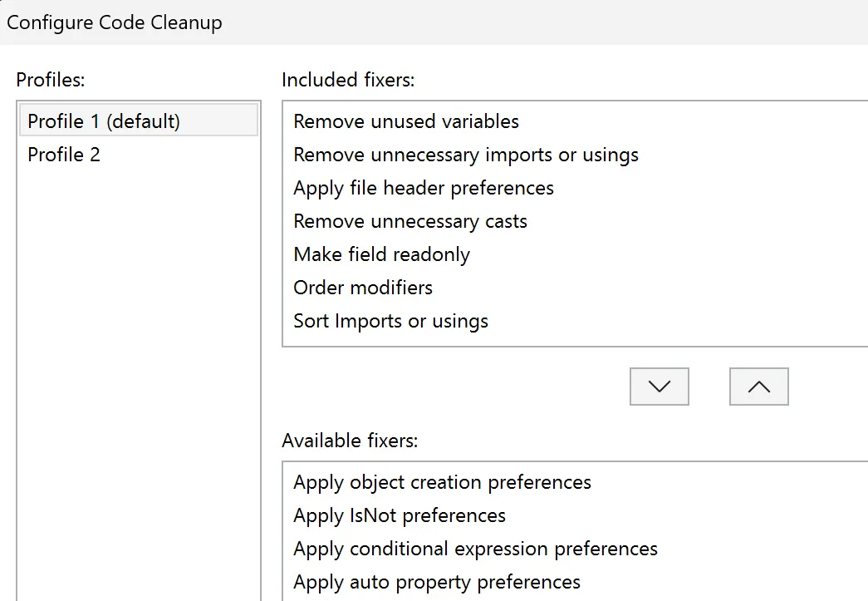Screen dimensions: 868x601
Task: Select Apply file header preferences fixer
Action: [424, 188]
